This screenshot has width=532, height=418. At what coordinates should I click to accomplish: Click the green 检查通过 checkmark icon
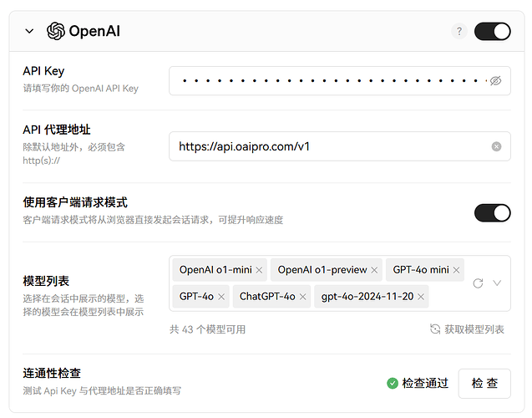coord(393,384)
